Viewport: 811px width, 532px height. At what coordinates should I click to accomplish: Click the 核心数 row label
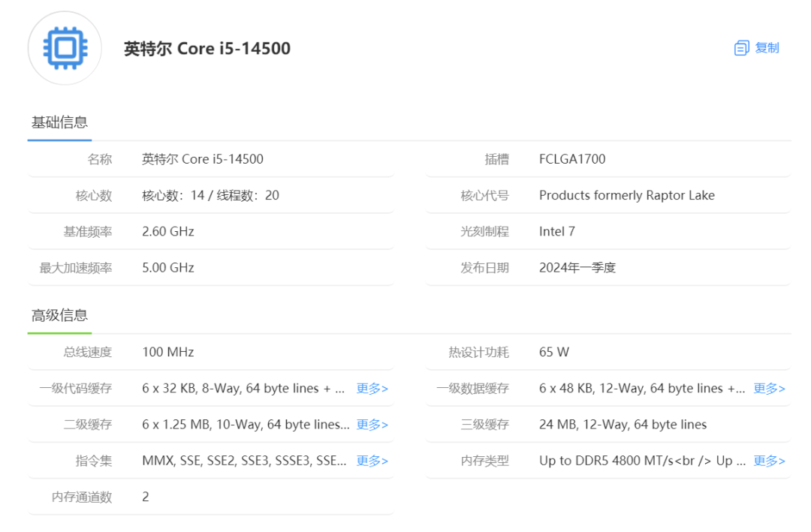(94, 195)
